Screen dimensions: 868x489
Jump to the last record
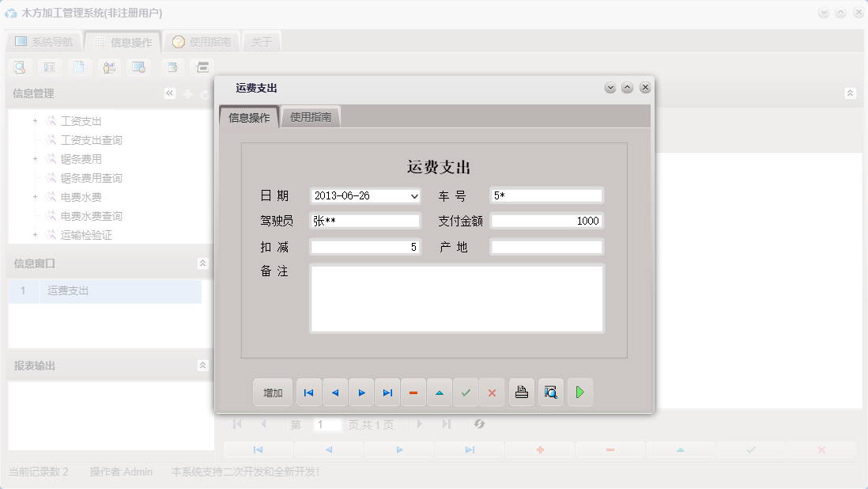tap(387, 392)
